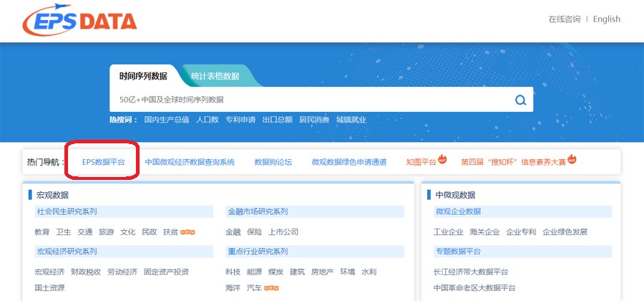Open 卫生 data category
Screen dimensions: 644x301
[64, 232]
